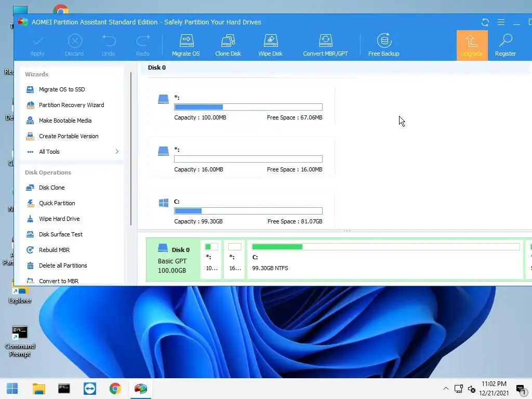Click the drive icon of 100.00MB partition
532x399 pixels.
[164, 99]
